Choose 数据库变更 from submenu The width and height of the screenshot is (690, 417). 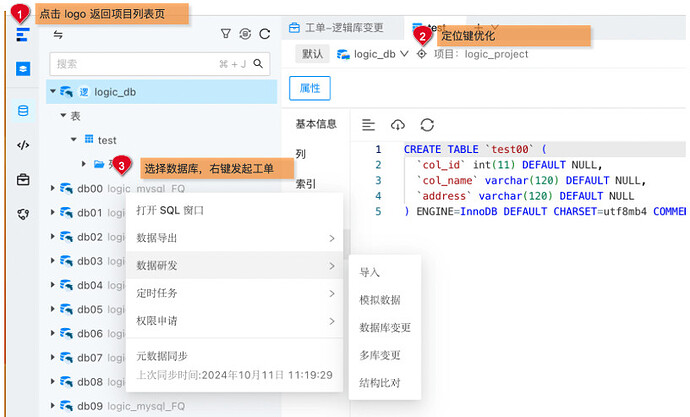click(385, 328)
